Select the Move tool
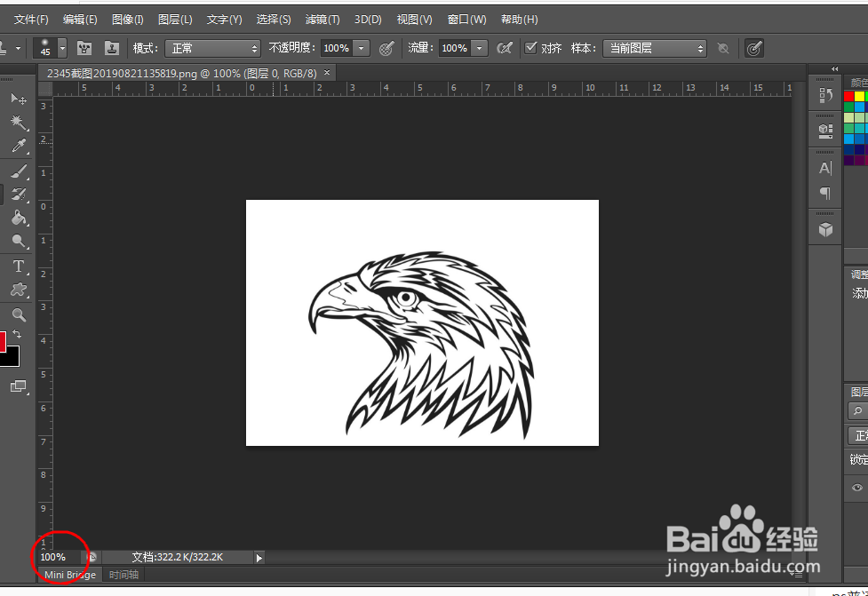Screen dimensions: 868x596 19,99
